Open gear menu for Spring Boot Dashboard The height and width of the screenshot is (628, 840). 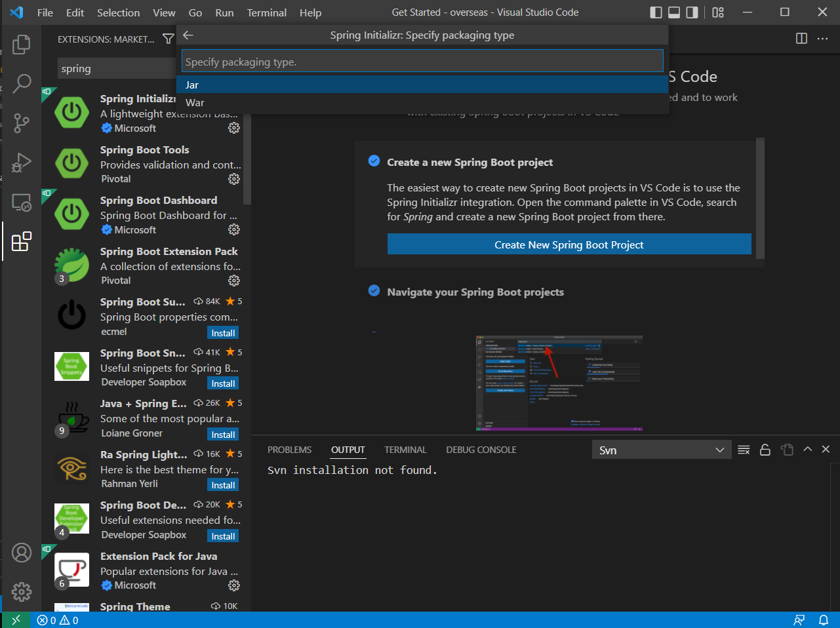[x=234, y=229]
